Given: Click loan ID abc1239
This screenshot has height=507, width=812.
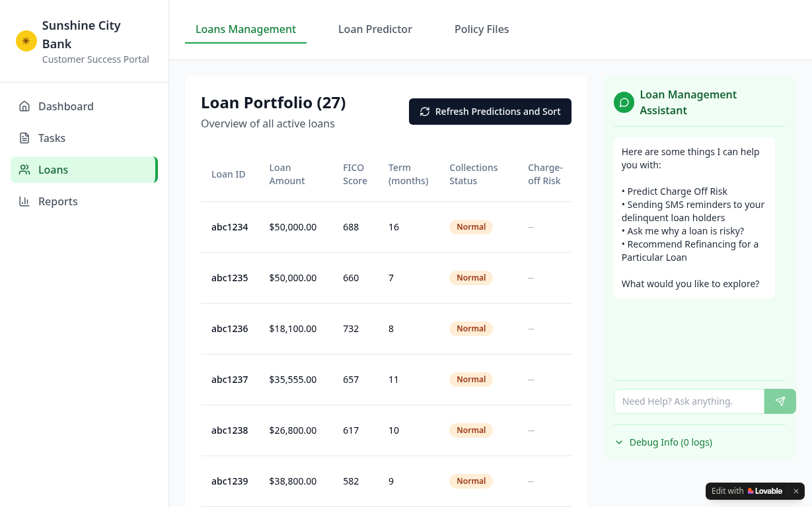Looking at the screenshot, I should pyautogui.click(x=230, y=481).
